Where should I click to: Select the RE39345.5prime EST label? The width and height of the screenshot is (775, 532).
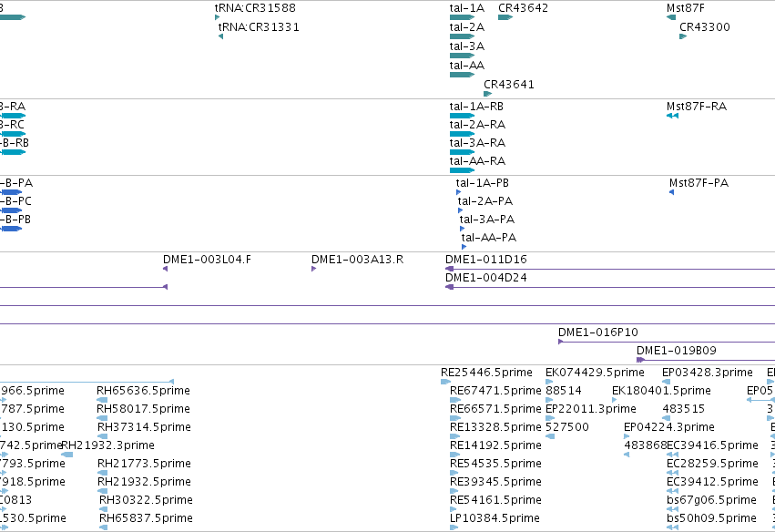[x=495, y=482]
